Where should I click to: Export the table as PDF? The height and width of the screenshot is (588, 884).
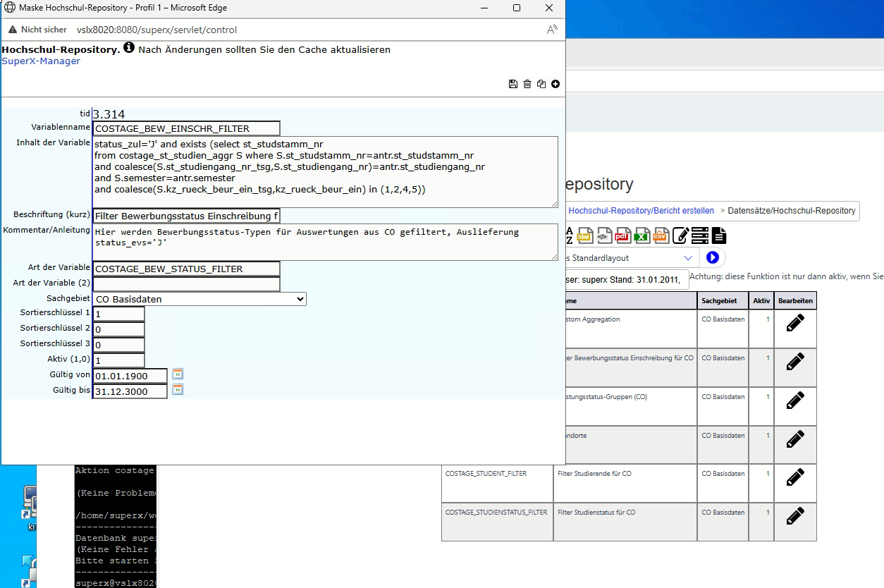click(622, 235)
